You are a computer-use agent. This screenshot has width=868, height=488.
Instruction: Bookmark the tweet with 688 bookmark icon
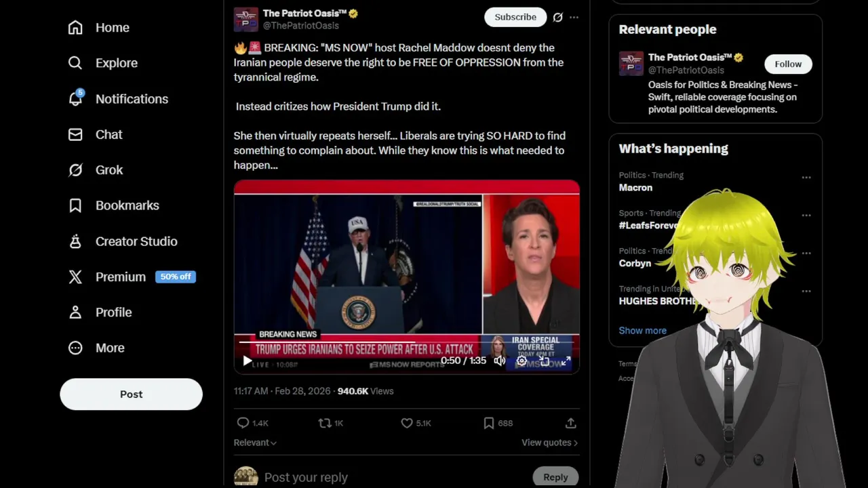pos(498,423)
